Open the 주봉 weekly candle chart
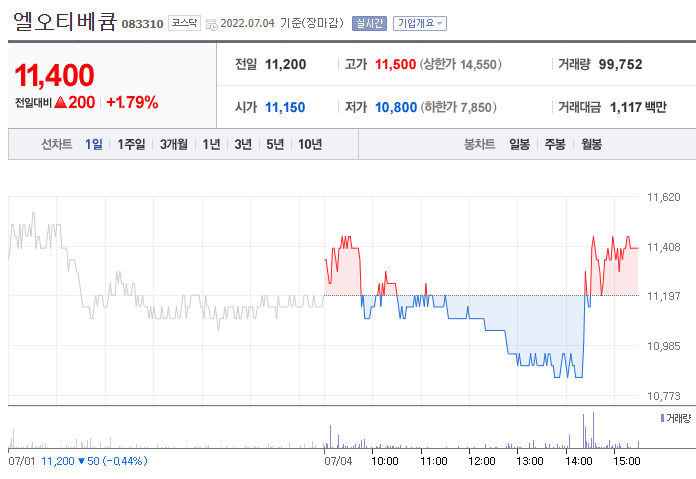This screenshot has height=479, width=696. (555, 144)
